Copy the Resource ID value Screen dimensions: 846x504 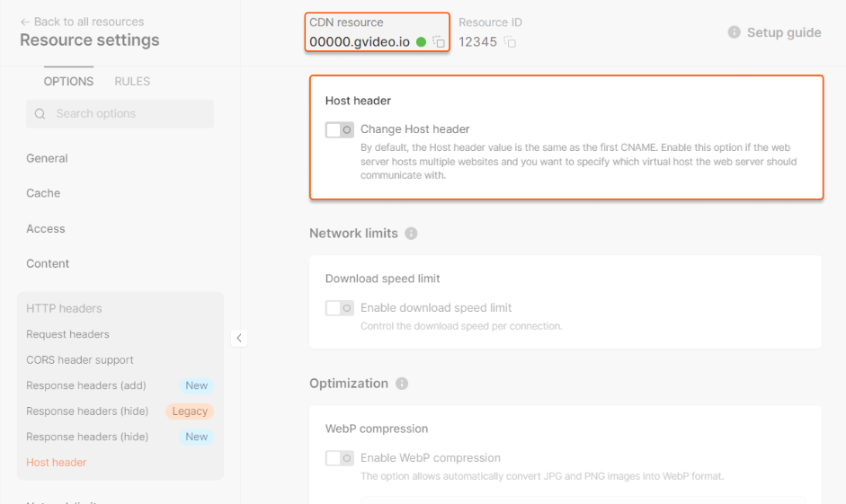coord(510,42)
